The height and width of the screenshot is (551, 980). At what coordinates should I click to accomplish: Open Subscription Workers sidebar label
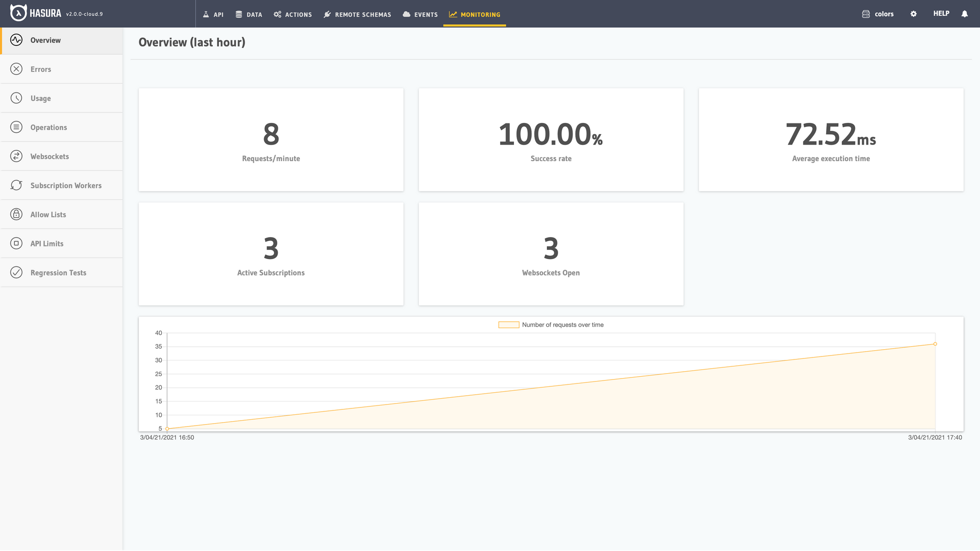coord(66,186)
